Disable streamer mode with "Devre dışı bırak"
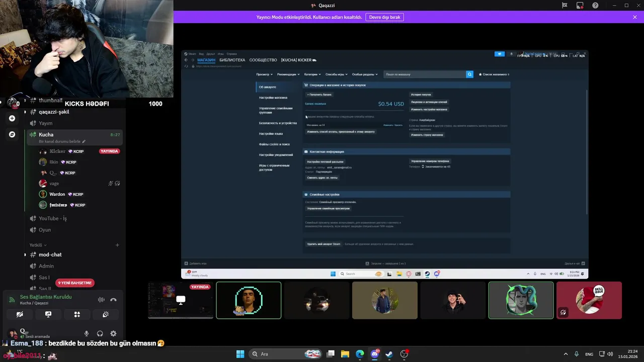The width and height of the screenshot is (644, 362). click(x=384, y=17)
